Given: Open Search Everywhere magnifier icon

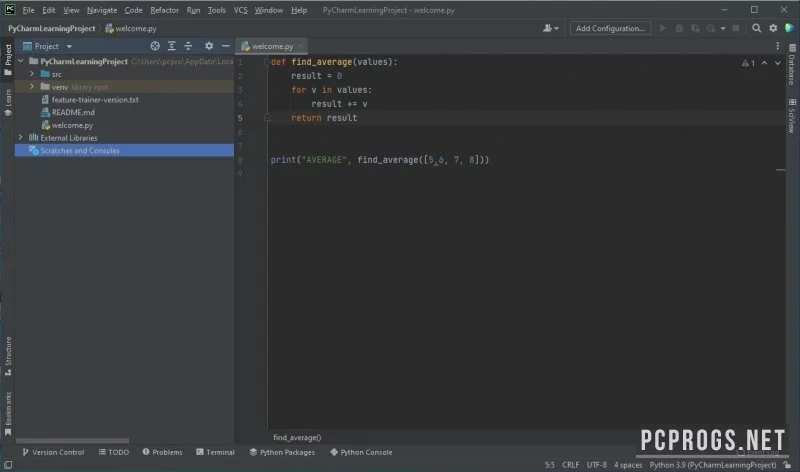Looking at the screenshot, I should pyautogui.click(x=757, y=29).
